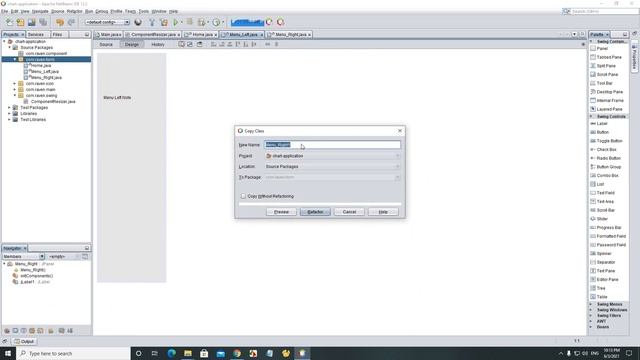Viewport: 640px width, 360px height.
Task: Expand the Test Packages tree node
Action: click(9, 107)
